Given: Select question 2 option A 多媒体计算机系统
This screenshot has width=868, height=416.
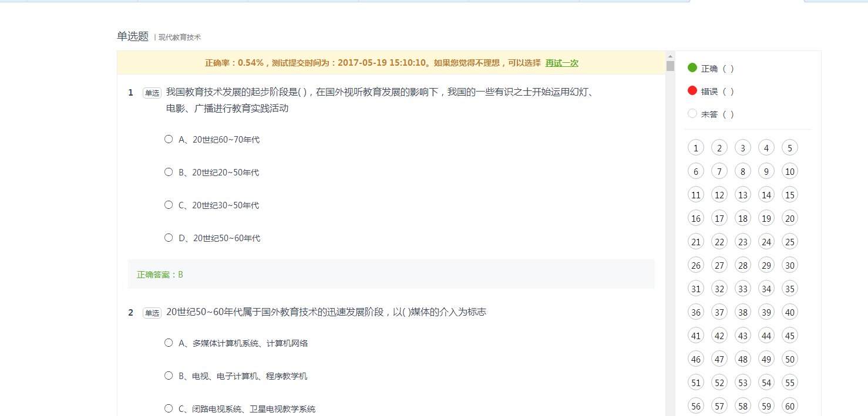Looking at the screenshot, I should (x=169, y=343).
